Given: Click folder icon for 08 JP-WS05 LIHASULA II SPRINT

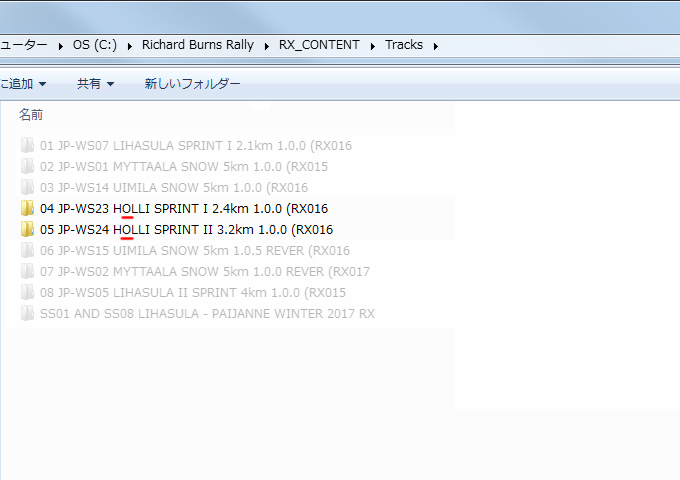Looking at the screenshot, I should point(27,292).
